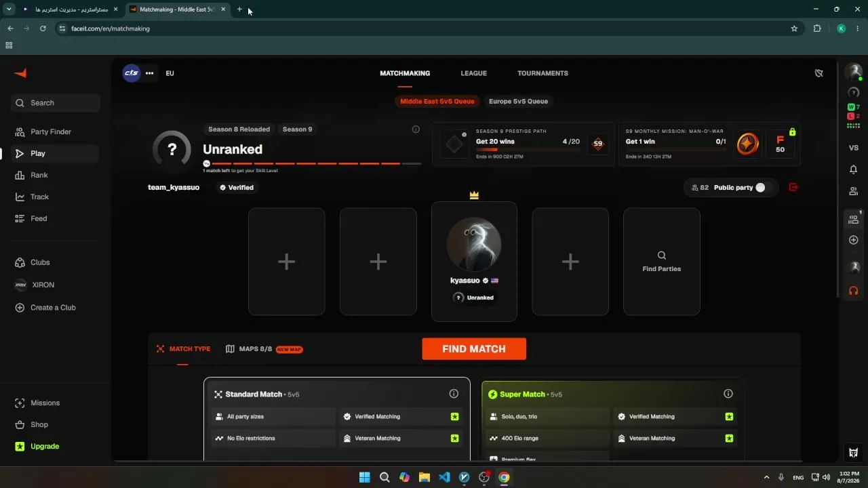This screenshot has width=868, height=488.
Task: Toggle Veteran Matching in Standard Match
Action: click(454, 439)
